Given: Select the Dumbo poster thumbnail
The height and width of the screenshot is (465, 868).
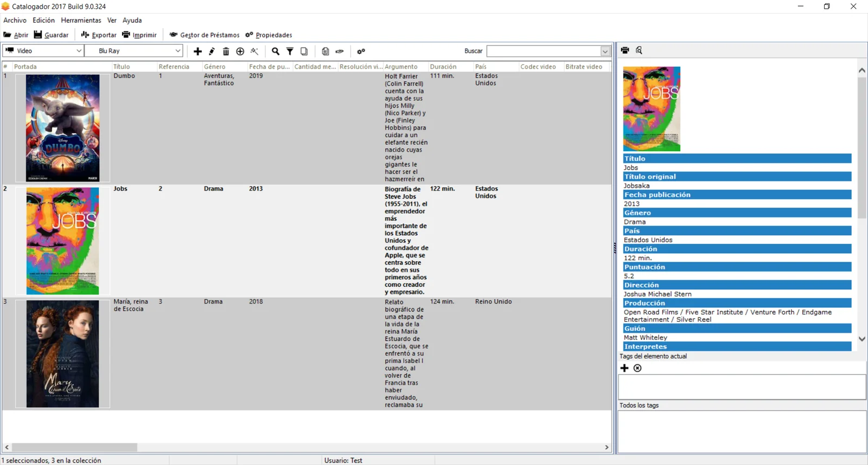Looking at the screenshot, I should (63, 128).
